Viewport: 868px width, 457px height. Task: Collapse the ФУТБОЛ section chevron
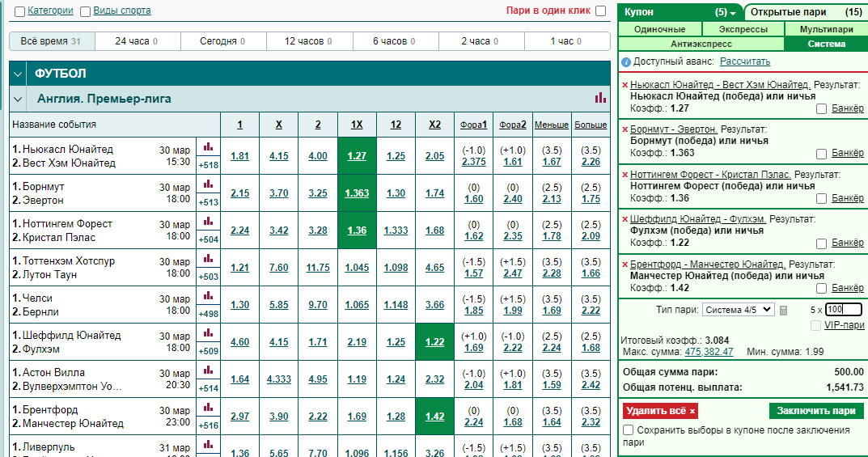point(18,74)
